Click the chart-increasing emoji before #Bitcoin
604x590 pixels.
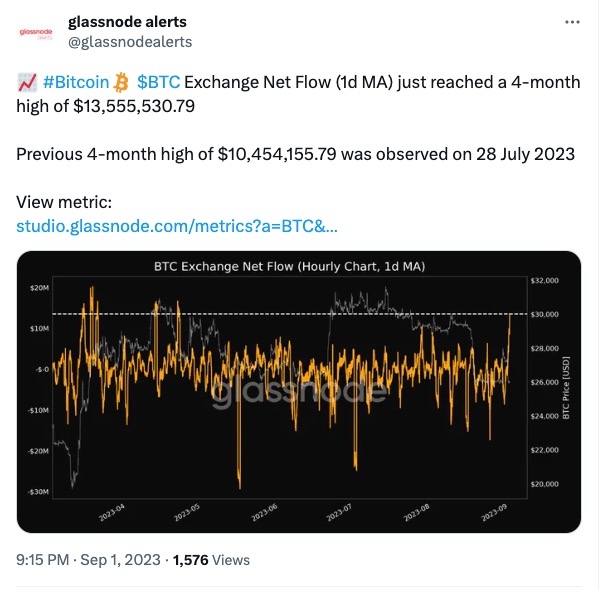28,81
